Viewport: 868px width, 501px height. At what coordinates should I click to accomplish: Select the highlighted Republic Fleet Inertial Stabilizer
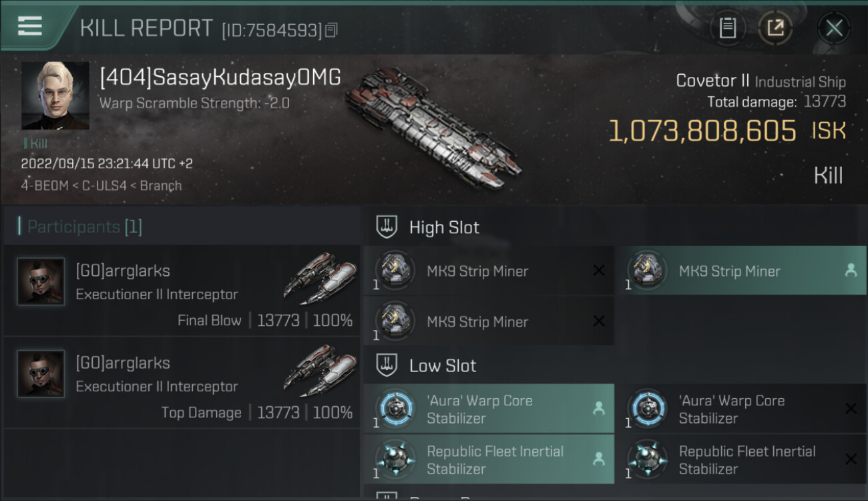pyautogui.click(x=489, y=460)
